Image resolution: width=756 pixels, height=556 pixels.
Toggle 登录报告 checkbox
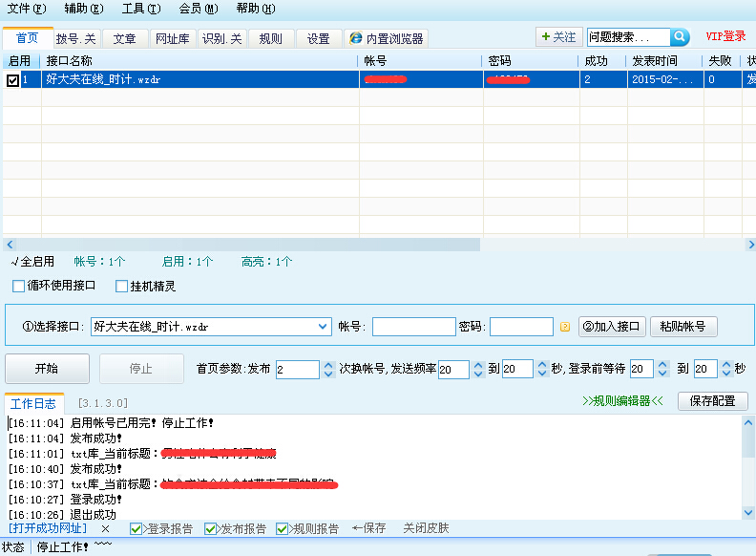[x=136, y=529]
